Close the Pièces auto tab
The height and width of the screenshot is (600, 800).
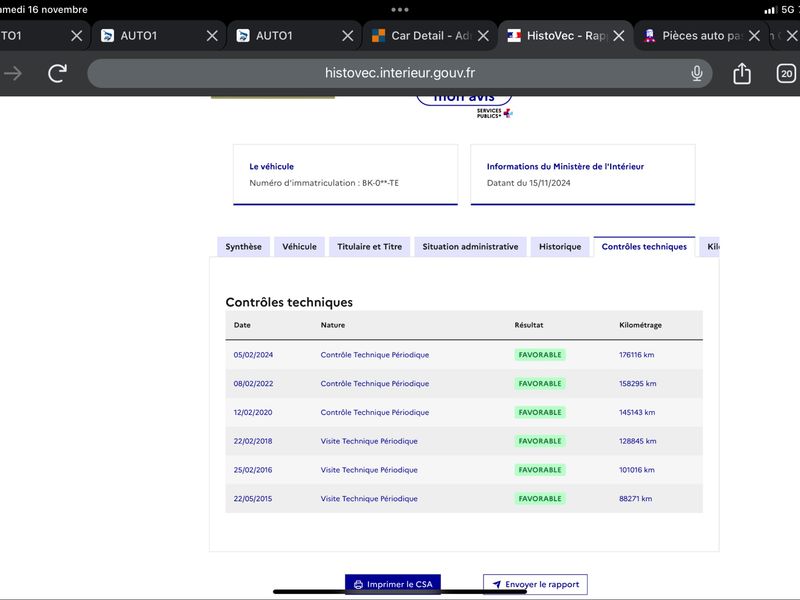tap(754, 36)
